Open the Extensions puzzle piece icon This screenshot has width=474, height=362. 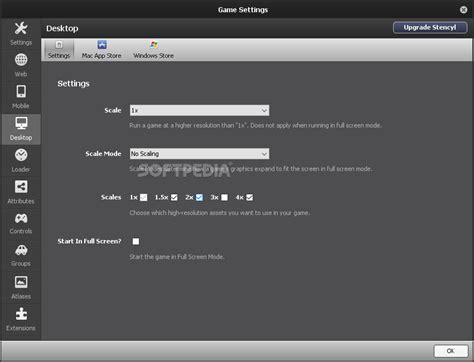(21, 314)
